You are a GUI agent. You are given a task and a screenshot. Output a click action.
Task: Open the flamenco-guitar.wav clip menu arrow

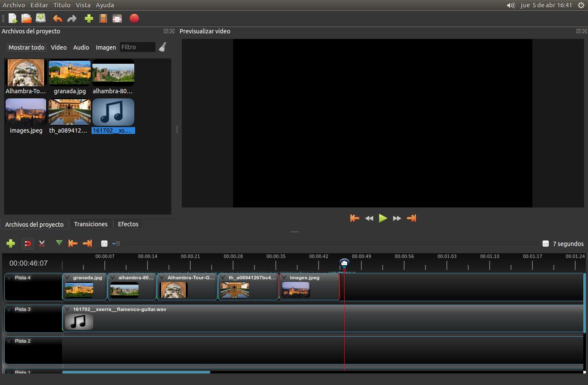(68, 309)
